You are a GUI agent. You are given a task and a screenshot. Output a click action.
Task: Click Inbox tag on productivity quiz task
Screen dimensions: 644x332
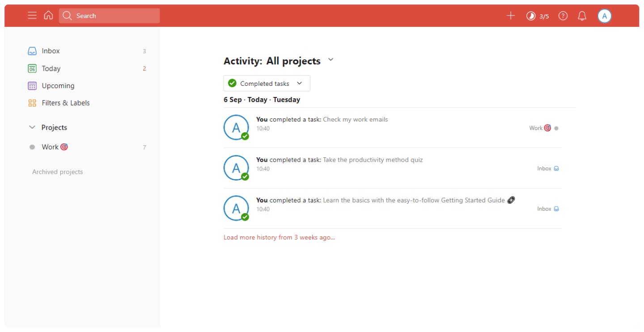[x=548, y=168]
